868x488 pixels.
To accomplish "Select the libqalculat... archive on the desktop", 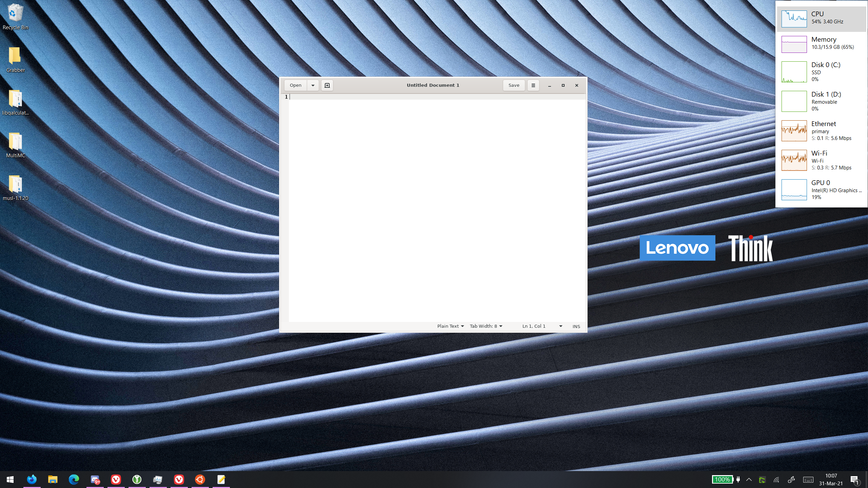I will coord(15,102).
